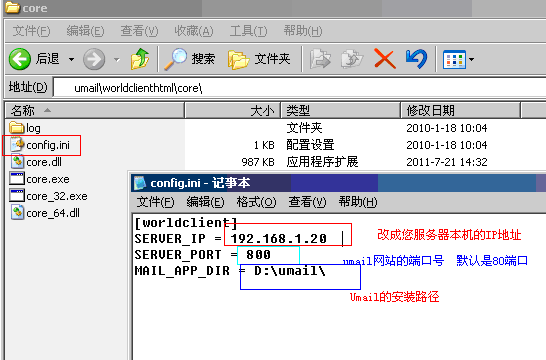546x360 pixels.
Task: Click the 987 KB size cell
Action: coord(258,162)
